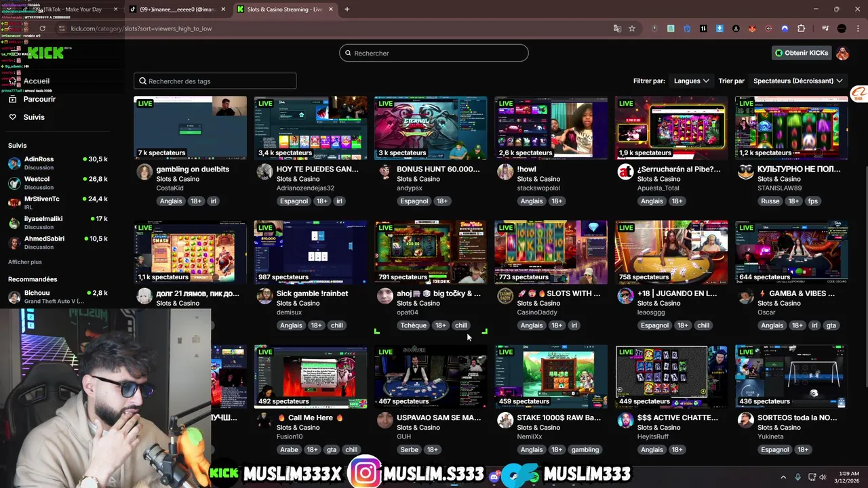Open a new browser tab with plus icon
This screenshot has height=488, width=868.
[x=347, y=9]
